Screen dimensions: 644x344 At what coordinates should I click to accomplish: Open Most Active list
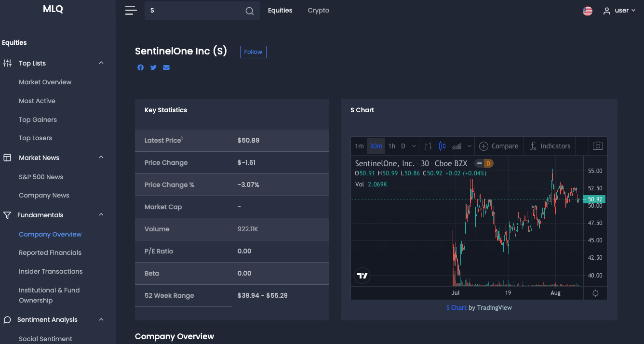(x=37, y=101)
